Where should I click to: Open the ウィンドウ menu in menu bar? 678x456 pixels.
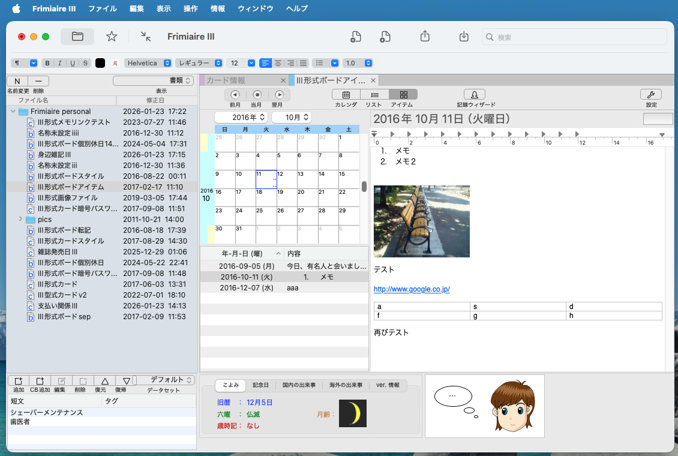click(255, 7)
